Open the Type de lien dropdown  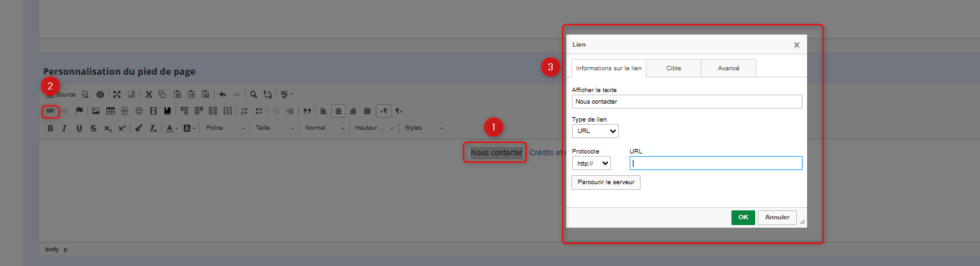tap(595, 131)
